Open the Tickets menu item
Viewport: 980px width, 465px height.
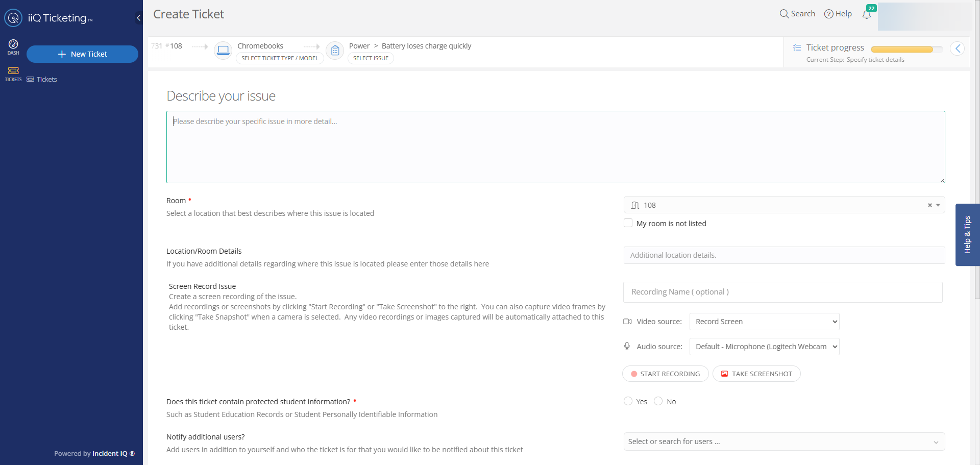click(x=46, y=80)
